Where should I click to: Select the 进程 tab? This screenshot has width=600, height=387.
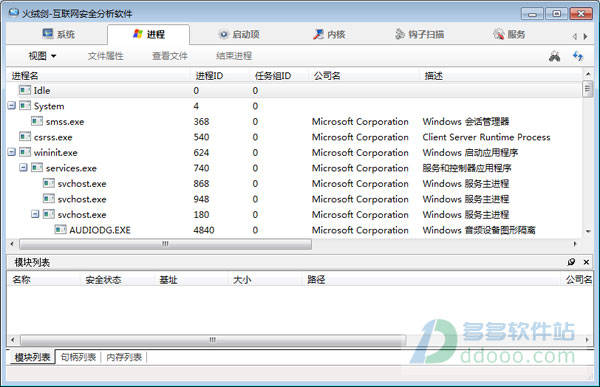[149, 34]
